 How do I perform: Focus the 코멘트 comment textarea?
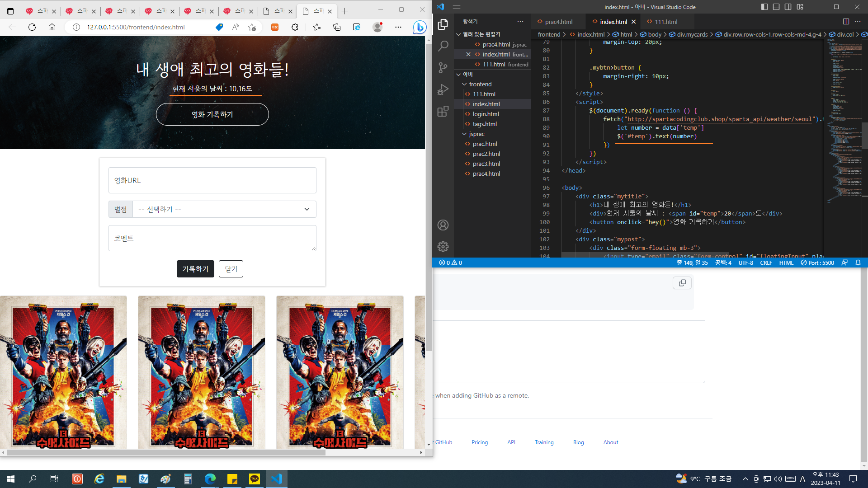tap(212, 238)
